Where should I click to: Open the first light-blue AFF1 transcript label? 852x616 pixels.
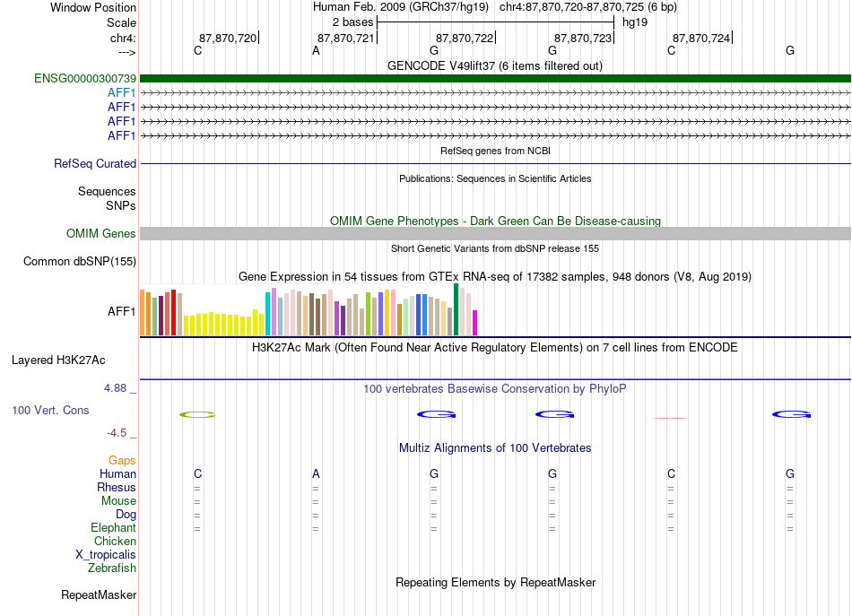click(x=121, y=93)
